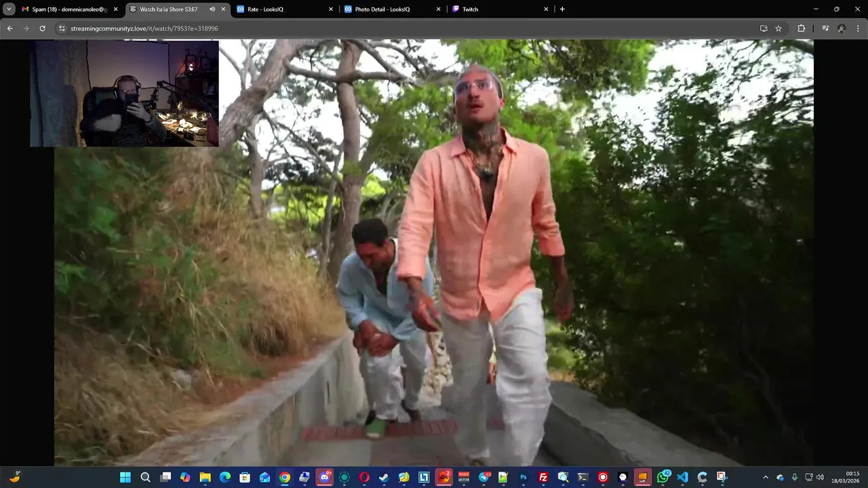Open Steam from the taskbar
This screenshot has height=488, width=868.
(384, 477)
